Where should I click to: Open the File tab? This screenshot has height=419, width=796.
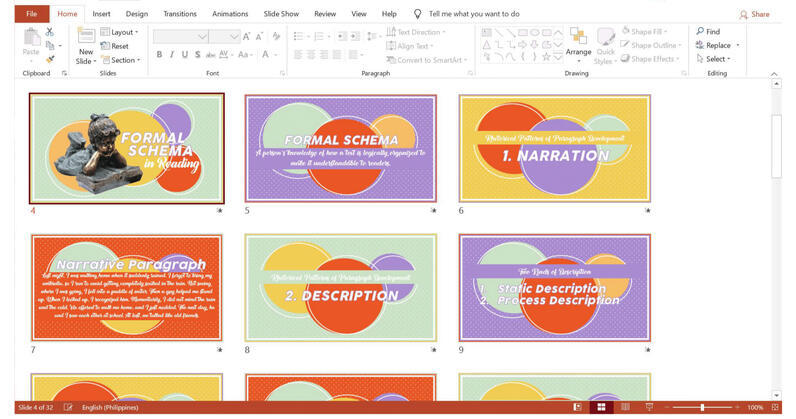[31, 14]
